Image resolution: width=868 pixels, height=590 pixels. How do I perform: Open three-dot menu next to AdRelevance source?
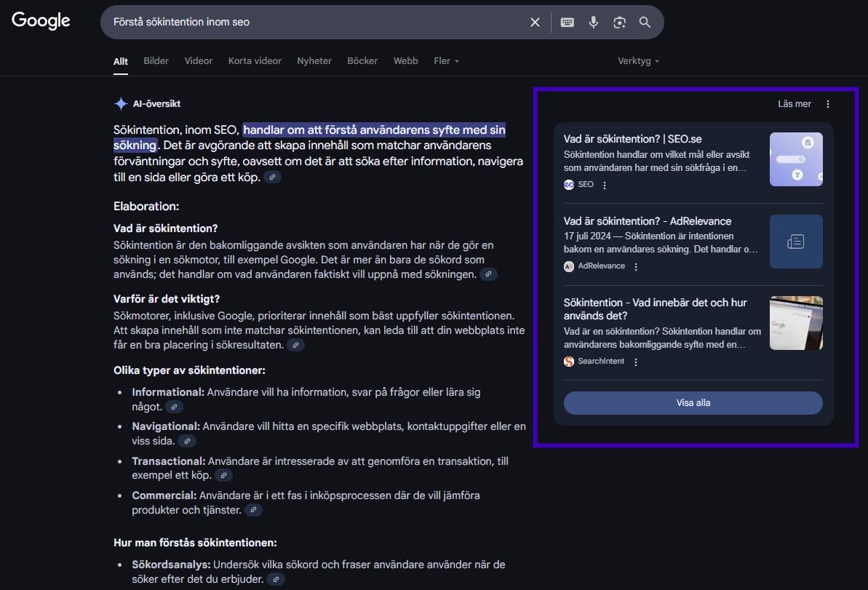636,267
